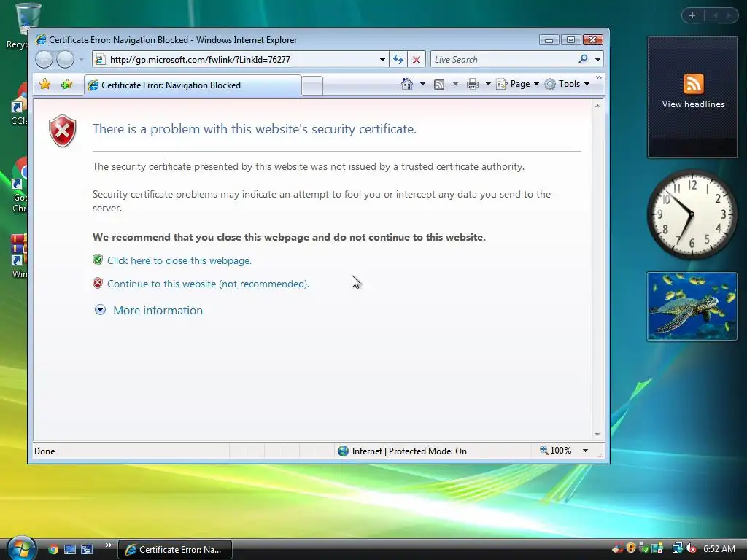The height and width of the screenshot is (560, 747).
Task: Launch Chrome from the Quick Launch bar
Action: (53, 549)
